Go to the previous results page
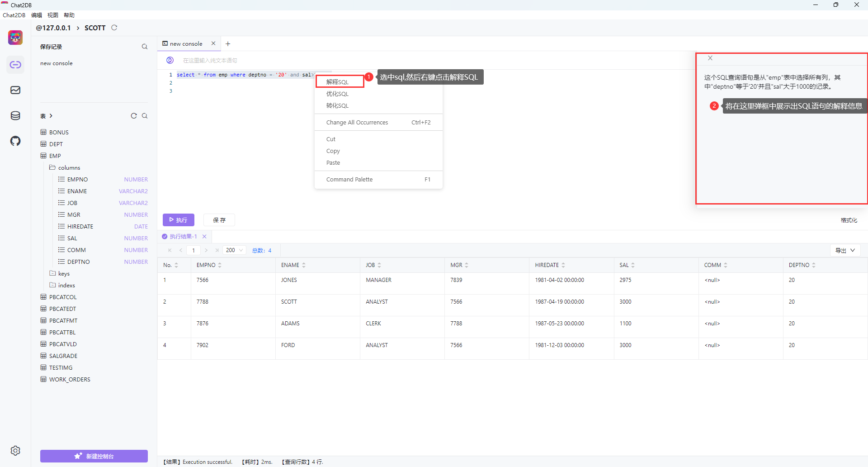 tap(181, 250)
